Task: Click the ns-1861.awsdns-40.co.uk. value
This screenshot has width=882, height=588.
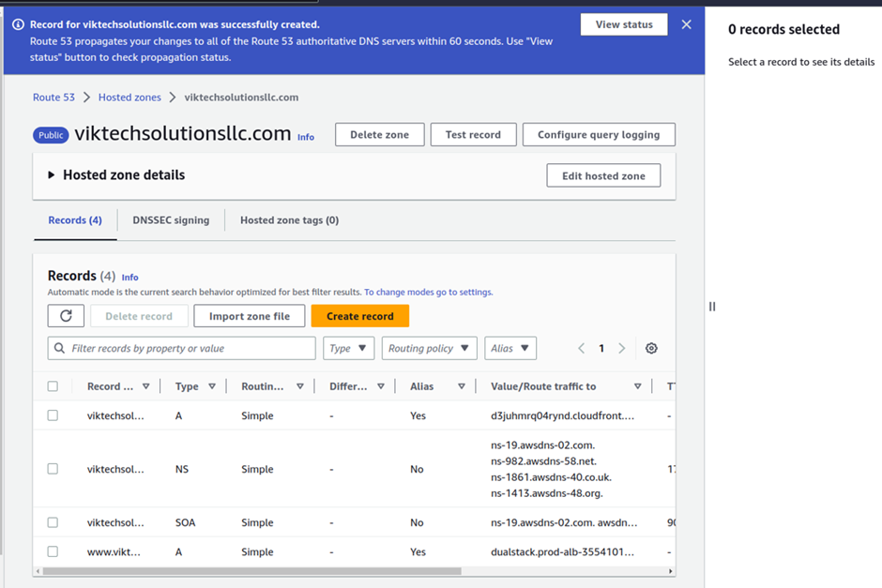Action: (552, 477)
